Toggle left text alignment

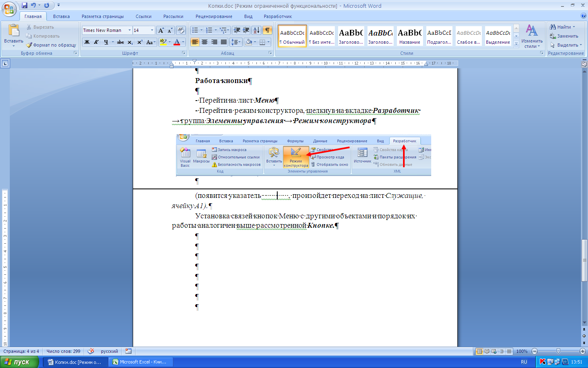[x=195, y=42]
